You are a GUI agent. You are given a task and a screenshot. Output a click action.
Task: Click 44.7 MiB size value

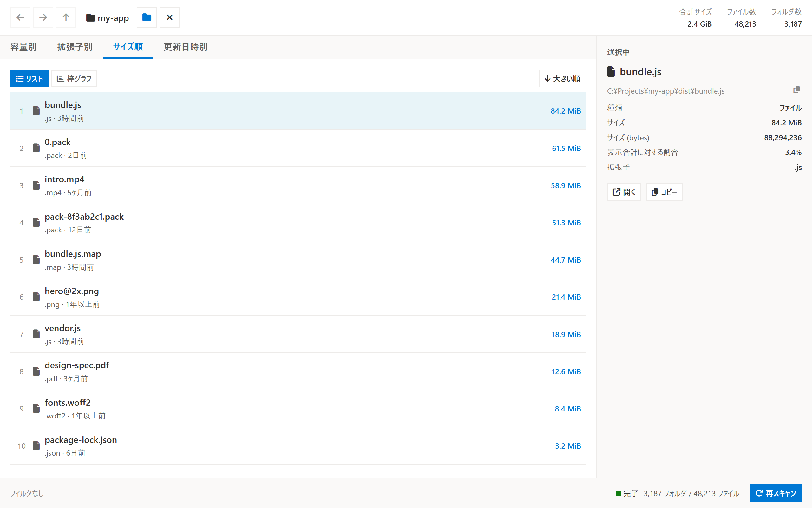(x=566, y=260)
